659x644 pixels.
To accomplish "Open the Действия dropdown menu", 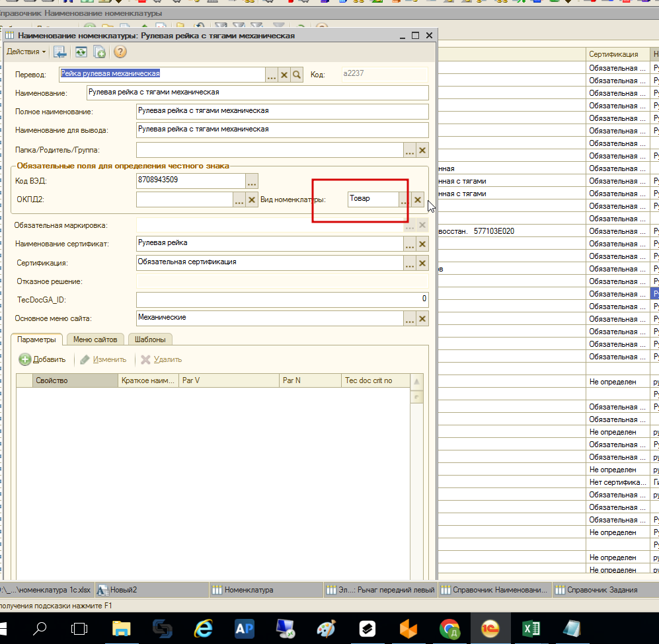I will click(26, 52).
